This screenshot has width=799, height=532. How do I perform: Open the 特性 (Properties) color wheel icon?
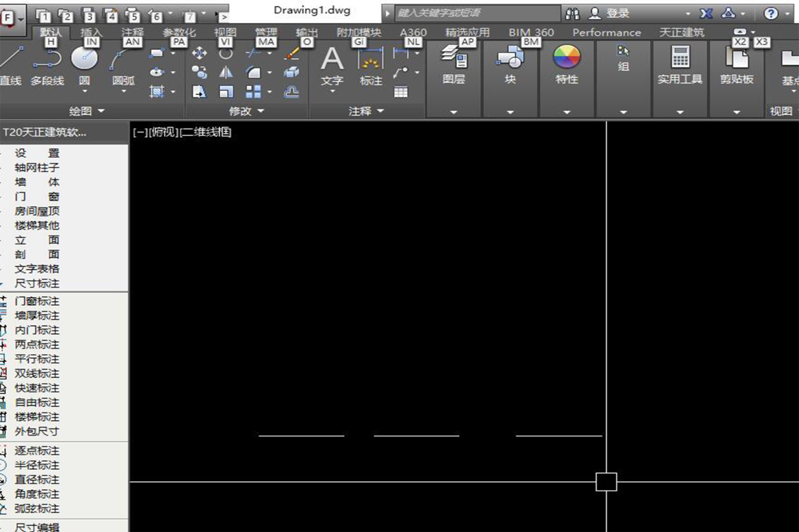567,57
